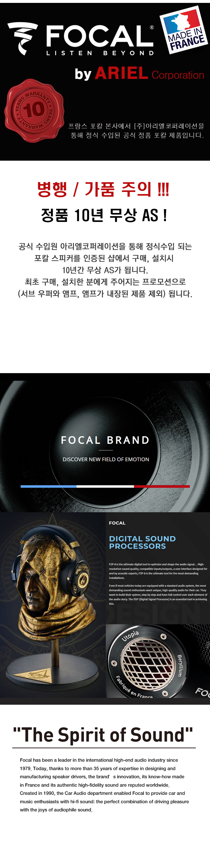
Task: Click the black 10-year free AS headline
Action: point(104,215)
